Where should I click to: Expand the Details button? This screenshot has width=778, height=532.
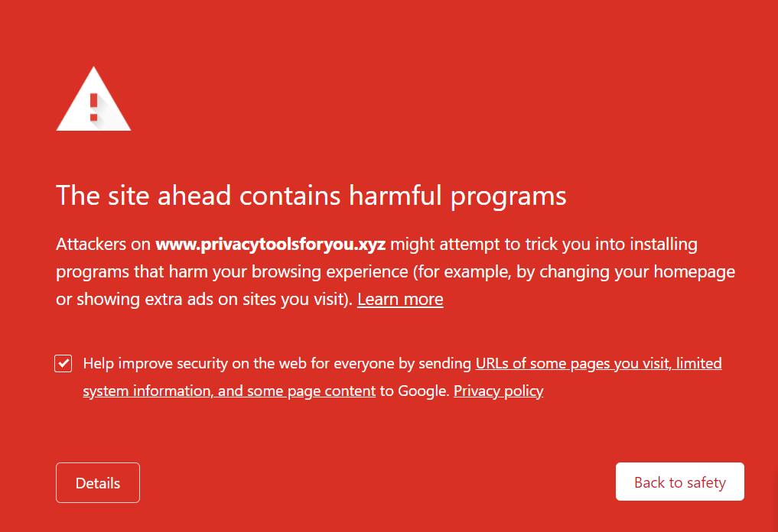(x=98, y=483)
